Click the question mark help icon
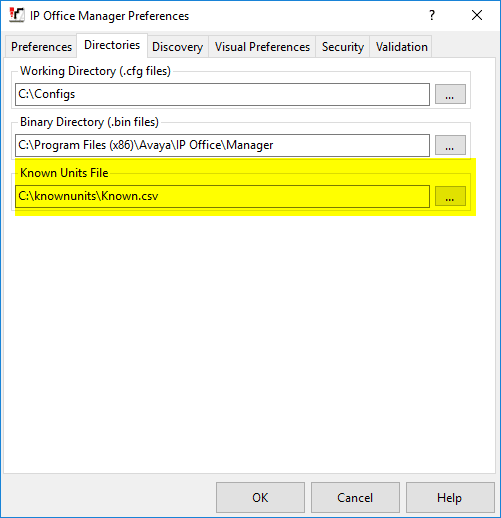Screen dimensions: 501x518 pyautogui.click(x=432, y=15)
